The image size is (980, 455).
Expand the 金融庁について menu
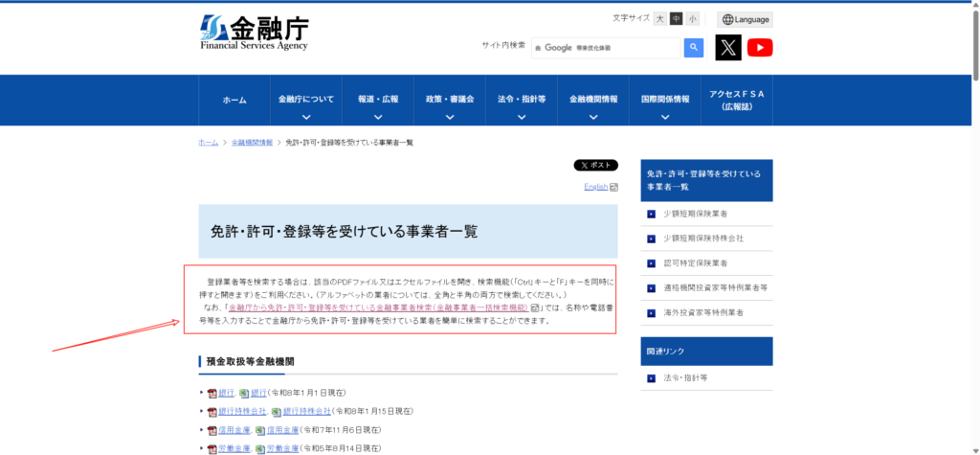[306, 106]
